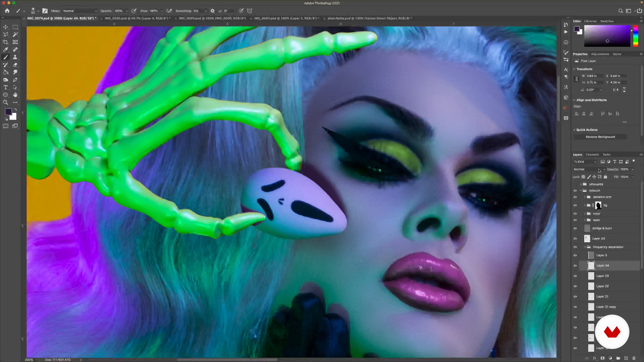Open brush settings gear in options bar
The height and width of the screenshot is (362, 644).
(x=212, y=11)
